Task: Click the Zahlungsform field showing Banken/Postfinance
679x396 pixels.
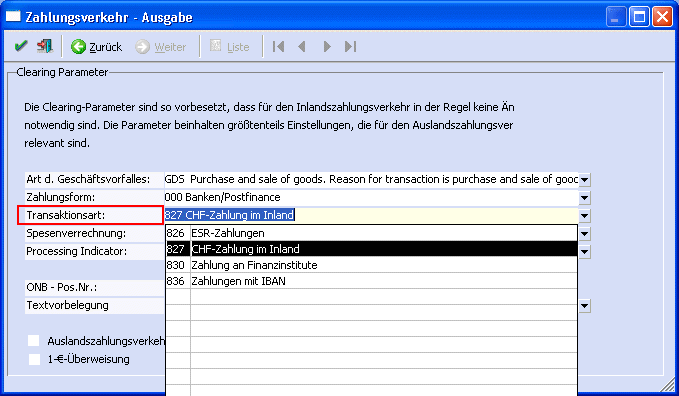Action: pyautogui.click(x=371, y=198)
